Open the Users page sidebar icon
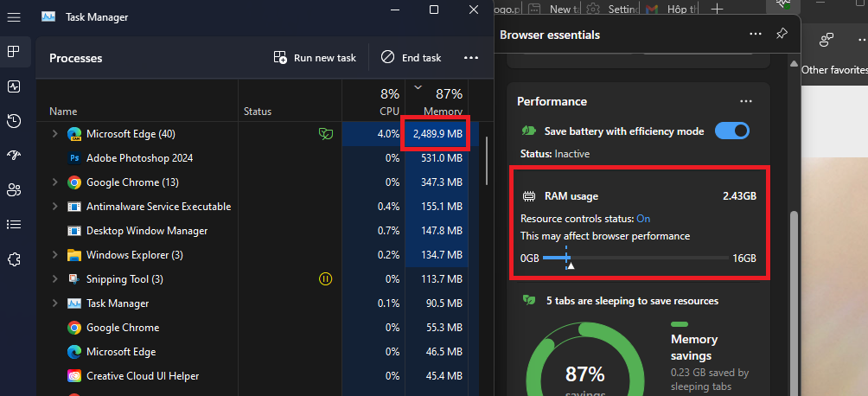This screenshot has width=868, height=396. (14, 190)
